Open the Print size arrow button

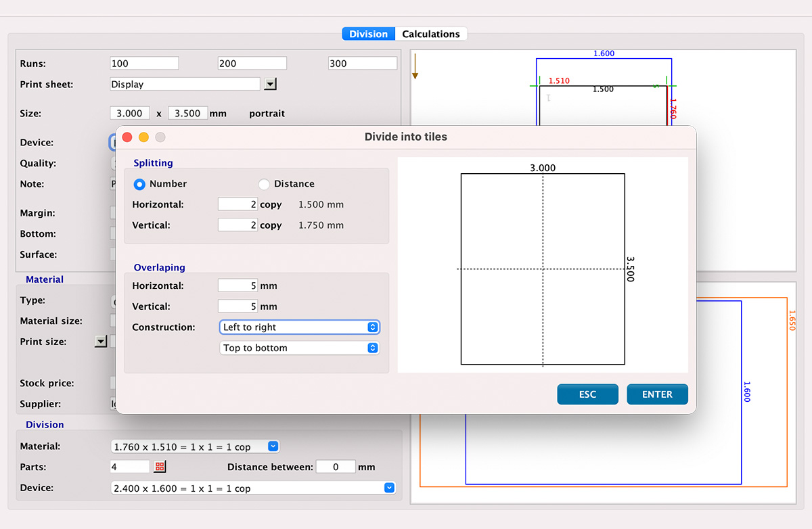[x=100, y=341]
